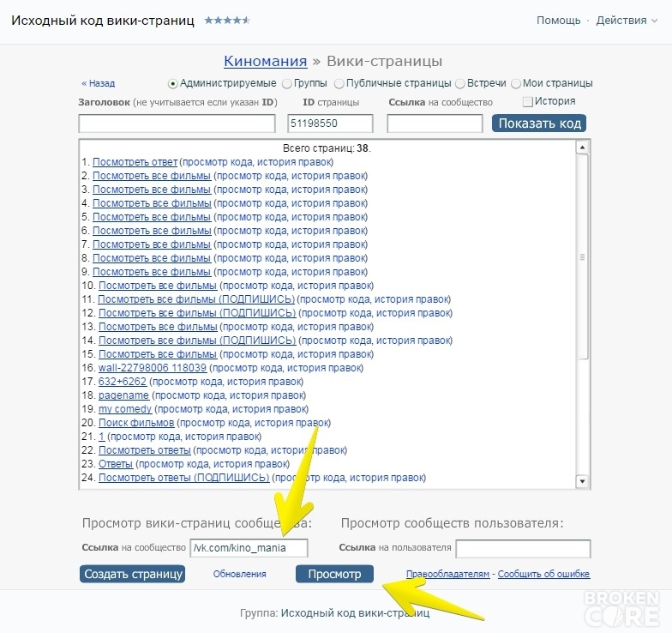This screenshot has width=672, height=633.
Task: Open the Киномания community link
Action: click(x=266, y=61)
